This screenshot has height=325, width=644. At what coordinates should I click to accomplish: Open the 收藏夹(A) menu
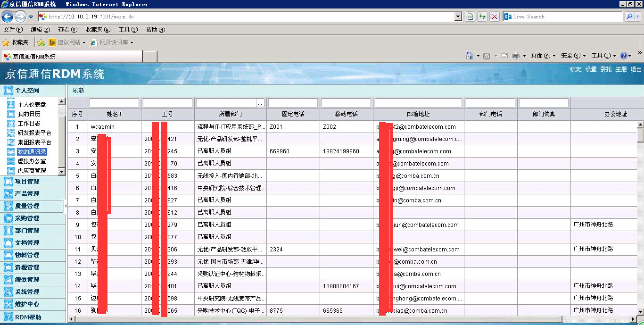[x=98, y=30]
